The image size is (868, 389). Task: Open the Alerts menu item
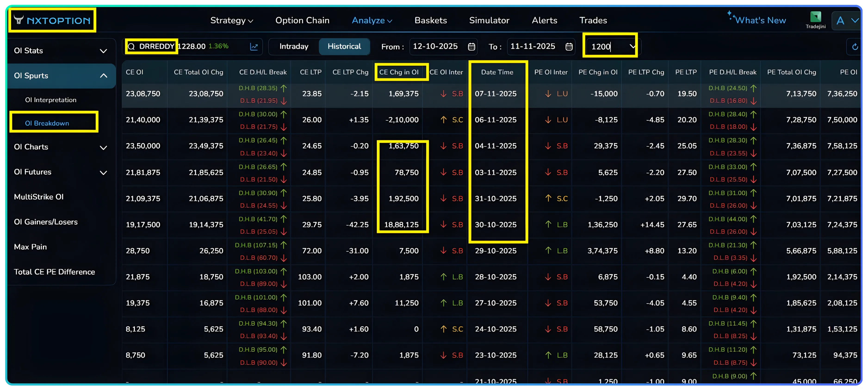(x=544, y=20)
